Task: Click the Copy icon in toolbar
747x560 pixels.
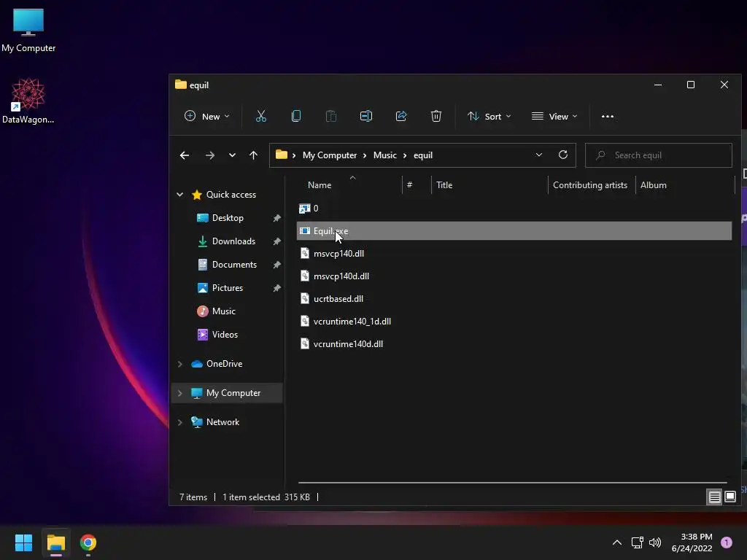Action: click(296, 116)
